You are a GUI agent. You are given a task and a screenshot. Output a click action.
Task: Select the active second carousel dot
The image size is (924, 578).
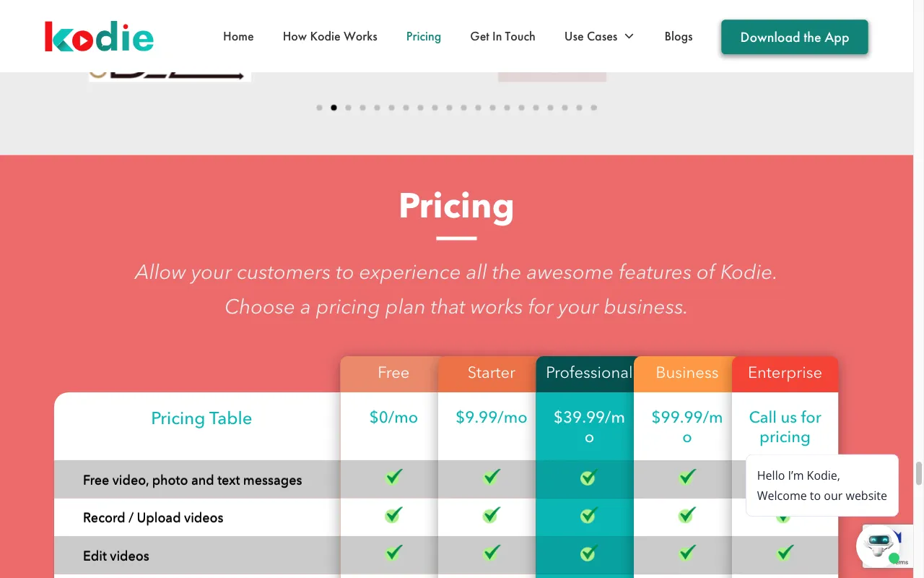(x=334, y=108)
